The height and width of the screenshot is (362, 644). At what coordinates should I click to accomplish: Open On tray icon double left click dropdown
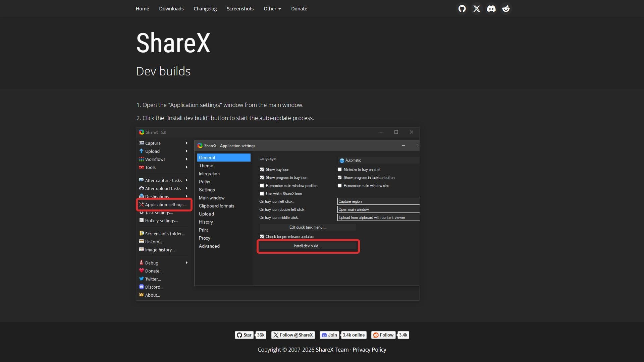point(378,209)
